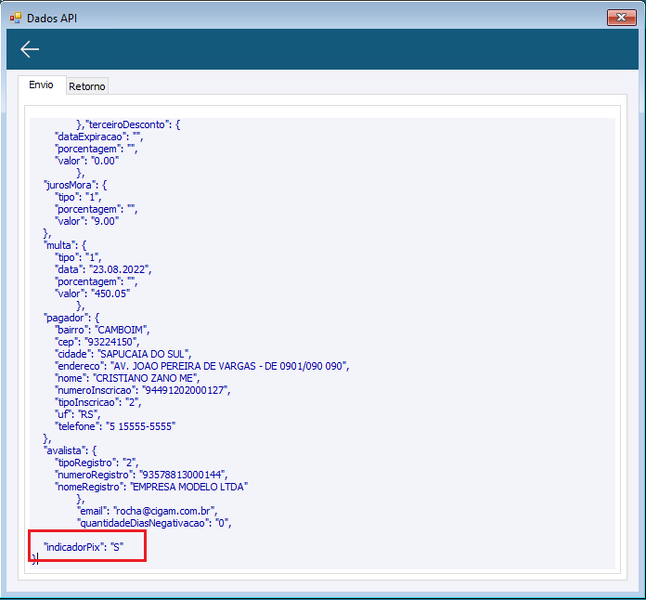
Task: Click the "jurosMora" line
Action: tap(75, 185)
